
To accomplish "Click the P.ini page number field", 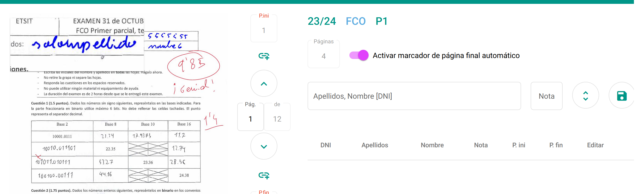I will pos(264,30).
